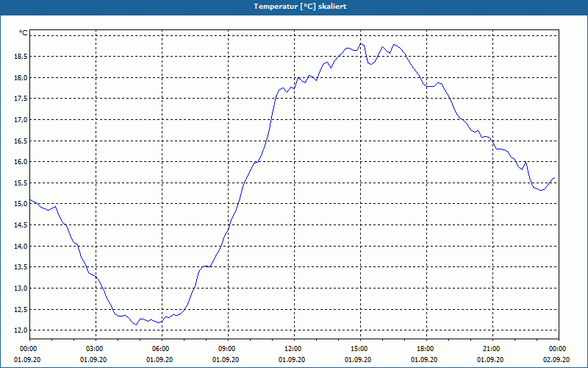Screen dimensions: 588x368
Task: Select the 01.09.20 date under 09:00
Action: [x=226, y=360]
